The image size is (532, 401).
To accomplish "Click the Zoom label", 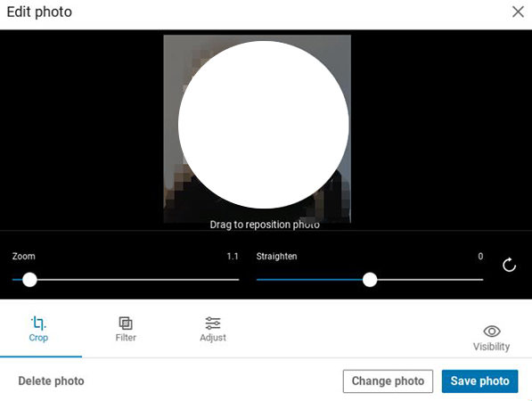I will coord(23,256).
